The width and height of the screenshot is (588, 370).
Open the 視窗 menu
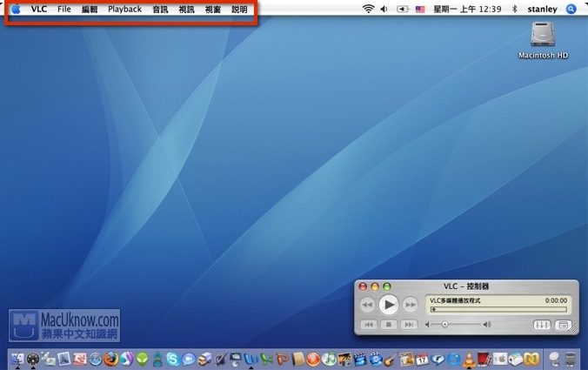[x=212, y=9]
